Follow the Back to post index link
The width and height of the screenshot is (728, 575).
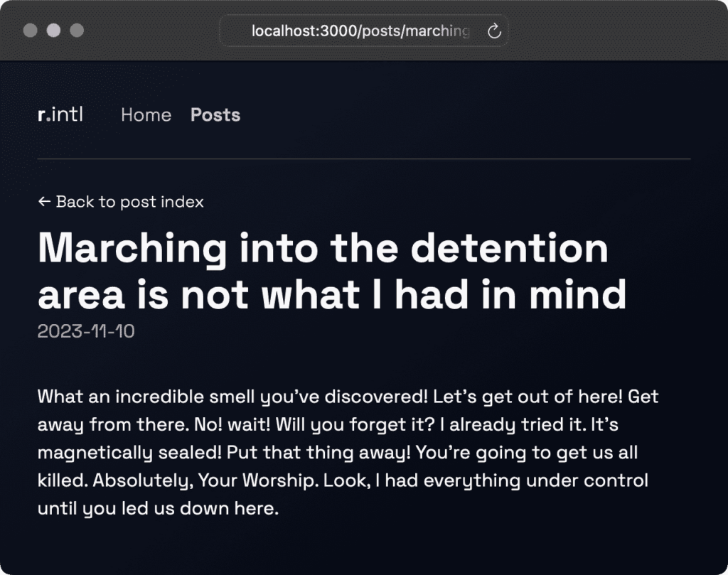pos(129,202)
